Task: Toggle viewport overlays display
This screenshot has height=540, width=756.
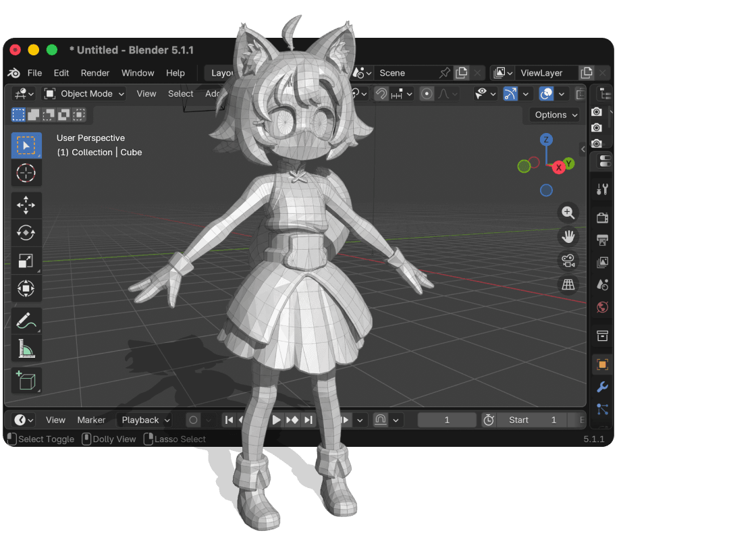Action: point(546,94)
